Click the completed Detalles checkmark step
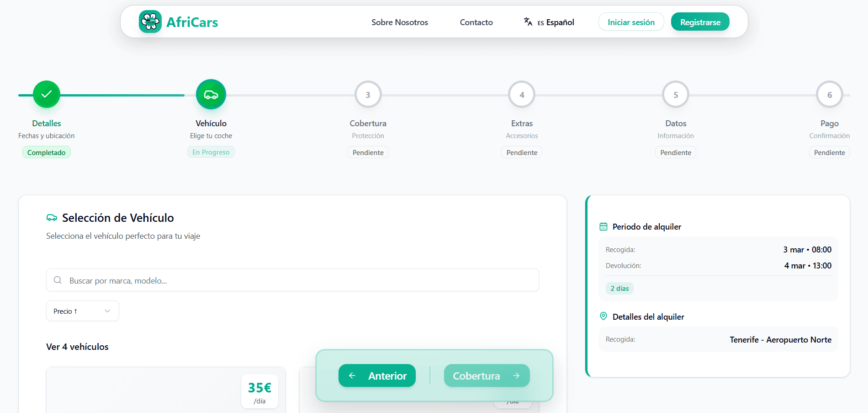 47,94
